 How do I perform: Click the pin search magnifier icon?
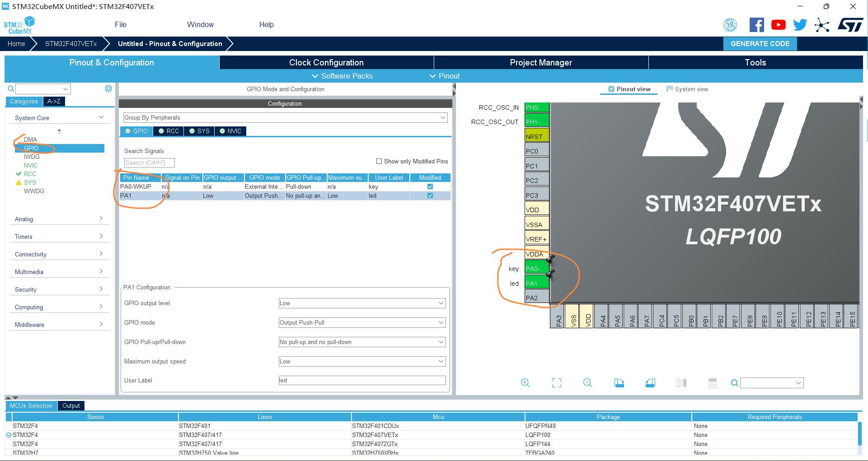tap(735, 383)
